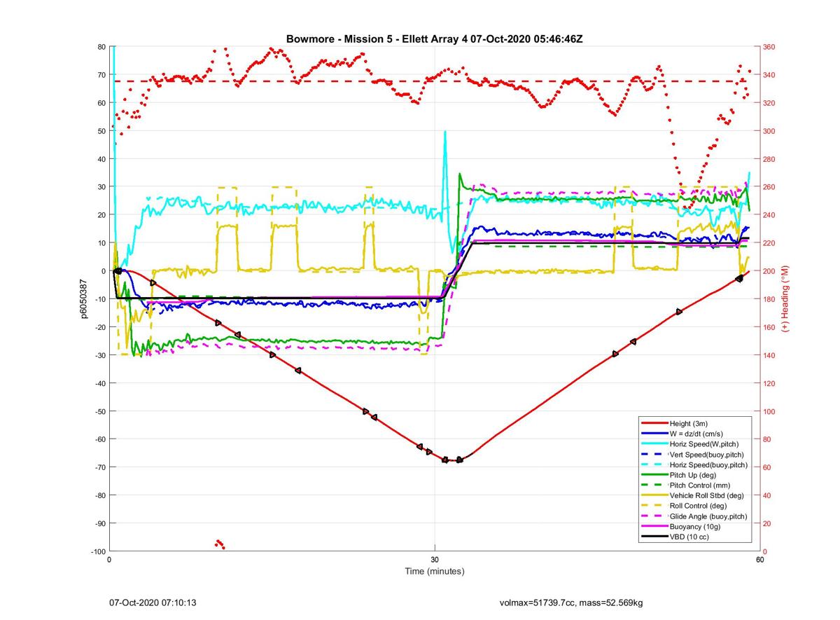Click the 340 tick on the heading axis

769,75
